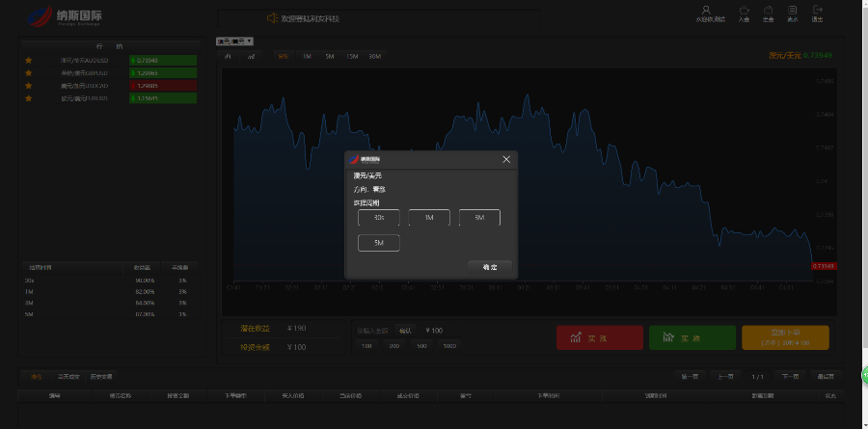Click the star beside AUDUSD pair
The image size is (868, 429).
tap(29, 60)
